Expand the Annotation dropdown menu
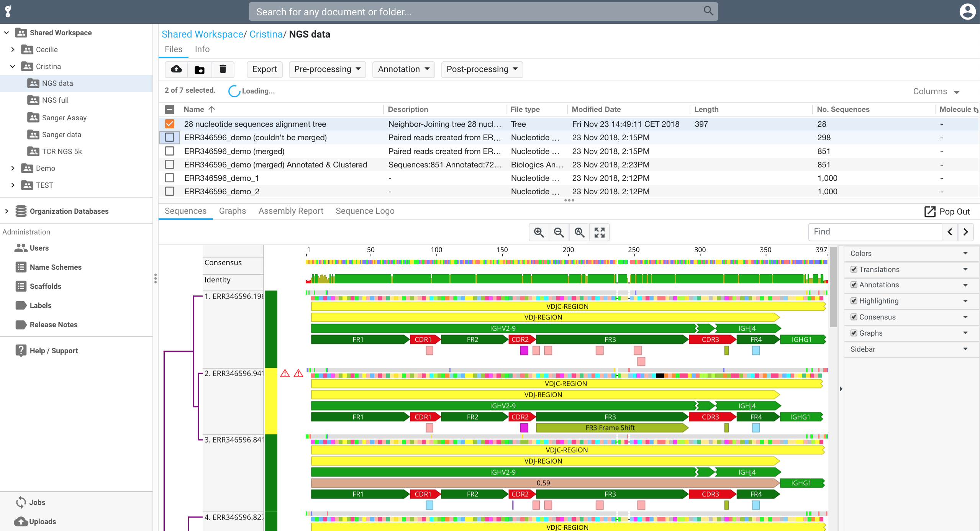This screenshot has width=980, height=531. [403, 69]
